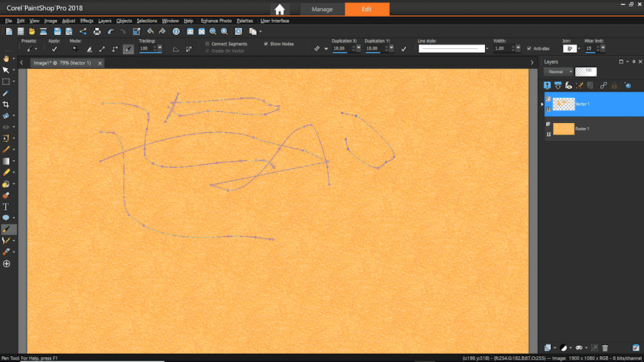Click the Share icon in the toolbar

pos(83,31)
